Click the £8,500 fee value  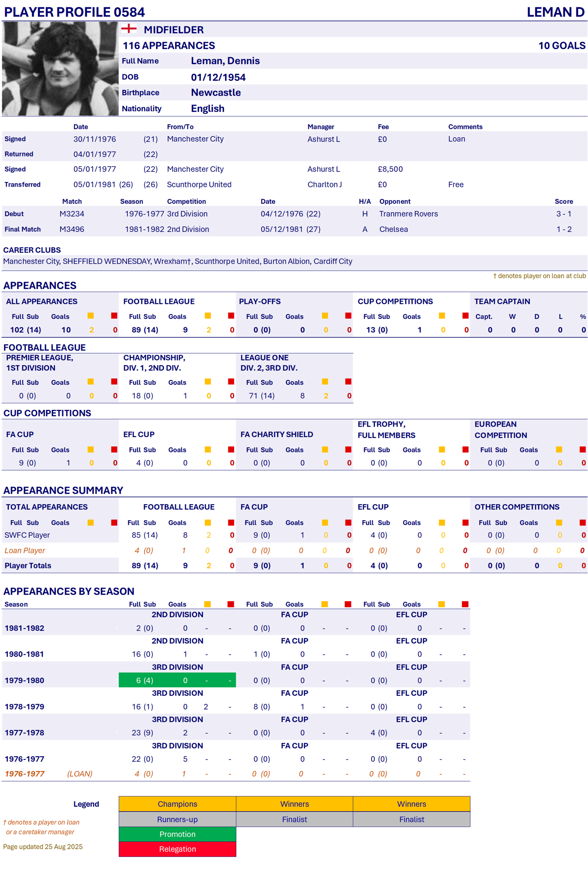coord(390,169)
